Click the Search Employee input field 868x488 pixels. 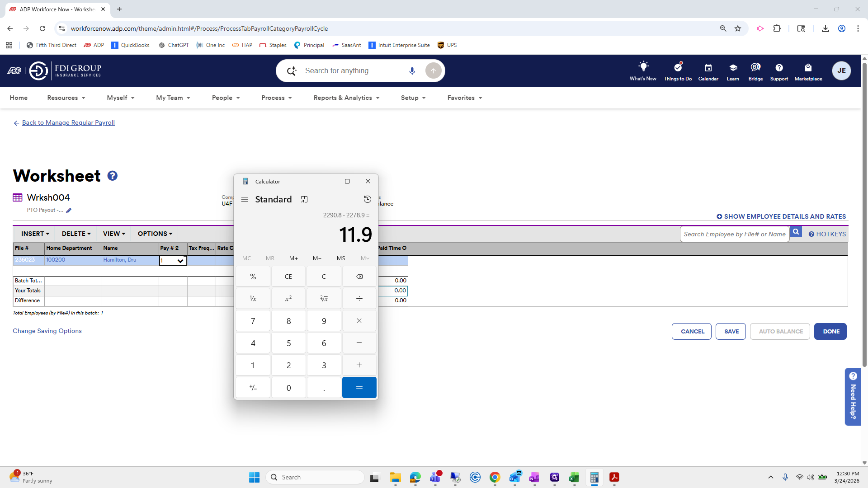734,234
